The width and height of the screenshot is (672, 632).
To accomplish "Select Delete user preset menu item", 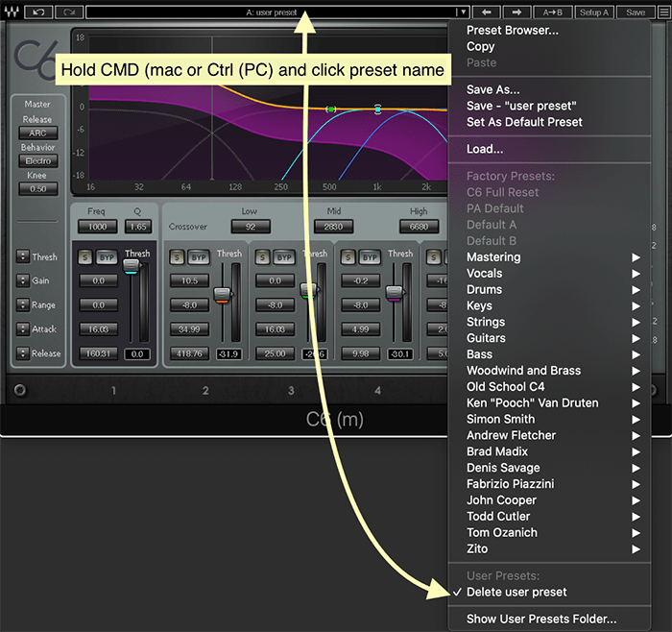I will (516, 593).
